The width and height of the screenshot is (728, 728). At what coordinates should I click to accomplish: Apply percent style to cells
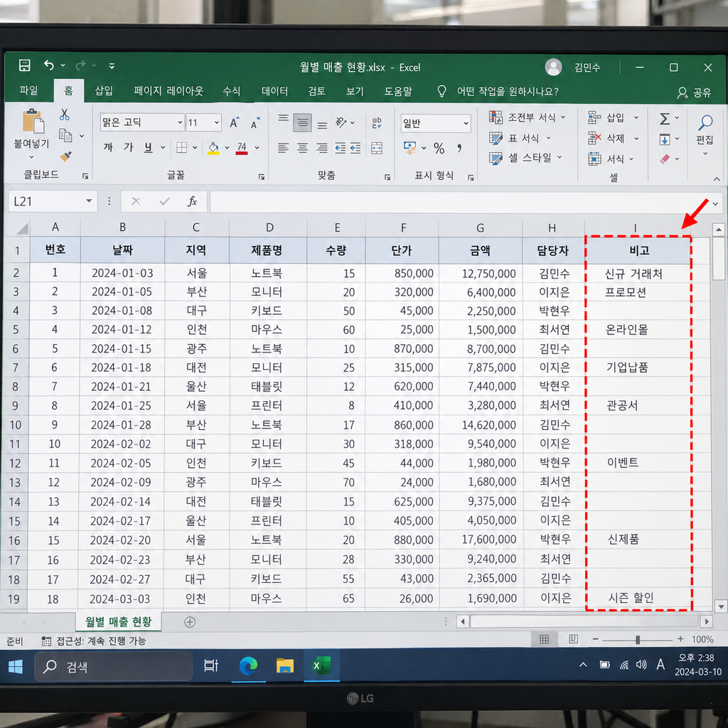(x=439, y=149)
